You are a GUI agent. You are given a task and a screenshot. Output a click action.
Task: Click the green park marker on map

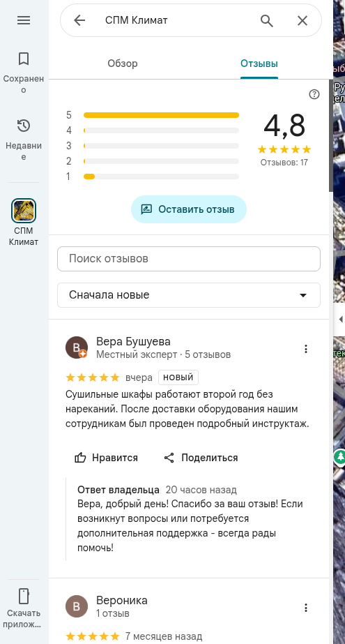click(340, 457)
